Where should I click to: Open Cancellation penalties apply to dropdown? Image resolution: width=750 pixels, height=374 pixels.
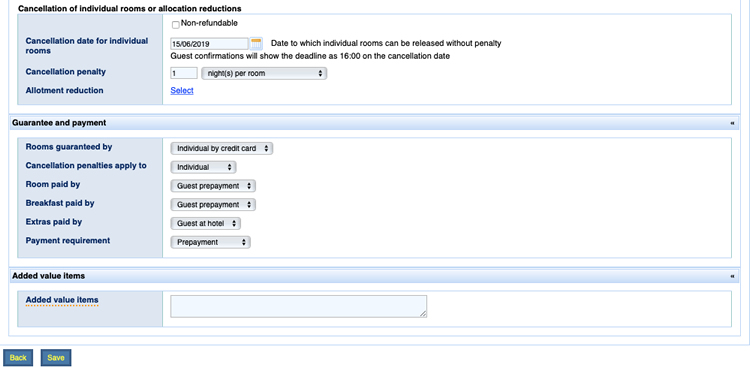point(203,167)
